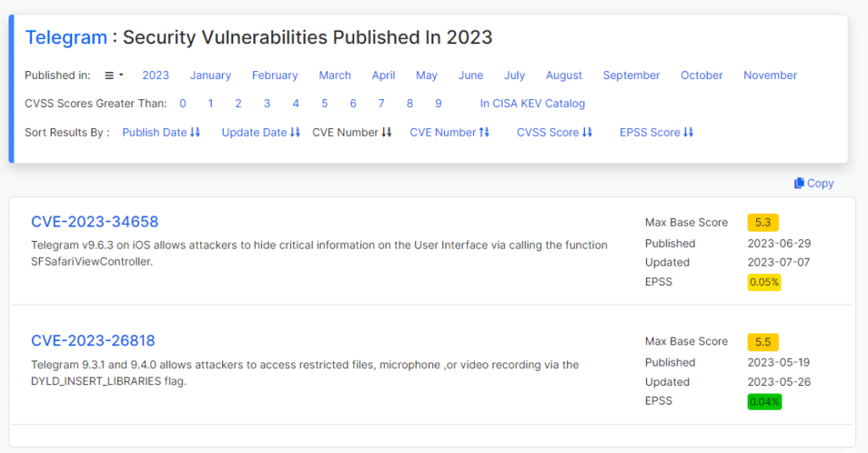Open the Published in list dropdown menu
The height and width of the screenshot is (453, 868).
click(114, 75)
